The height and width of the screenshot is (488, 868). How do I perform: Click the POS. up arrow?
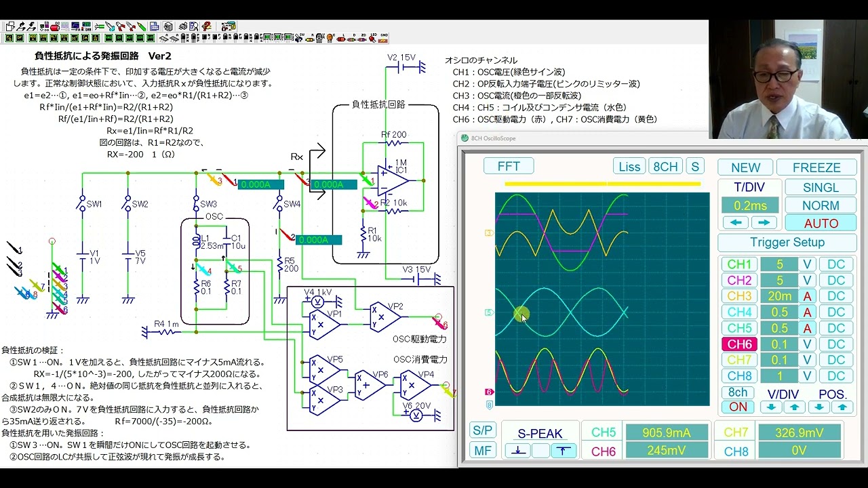point(843,407)
